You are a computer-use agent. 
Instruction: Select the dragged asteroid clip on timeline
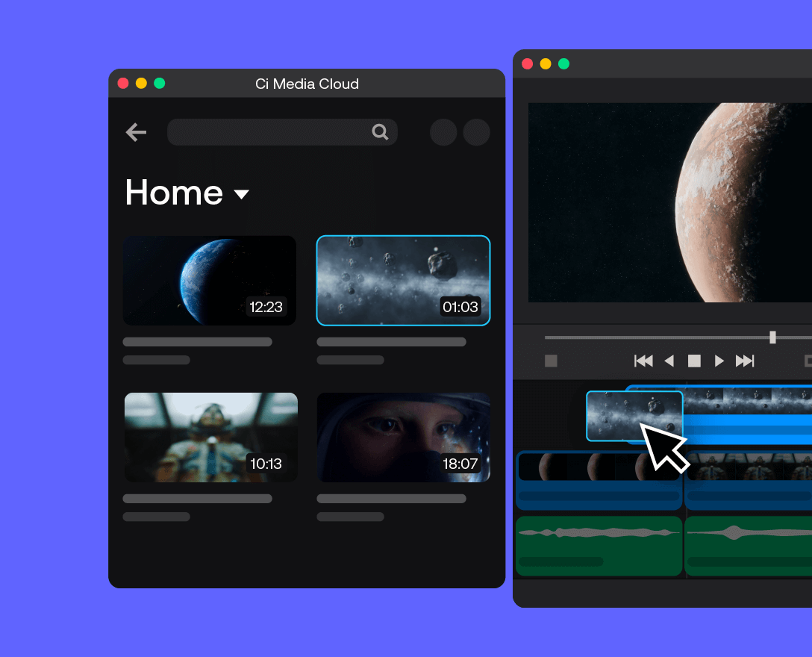coord(634,416)
